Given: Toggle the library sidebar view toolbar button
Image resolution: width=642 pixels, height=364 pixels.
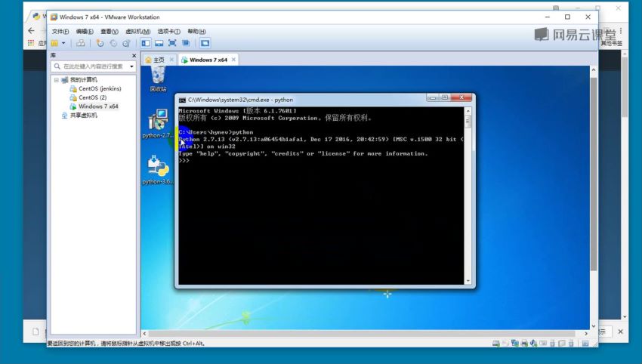Looking at the screenshot, I should pyautogui.click(x=146, y=43).
